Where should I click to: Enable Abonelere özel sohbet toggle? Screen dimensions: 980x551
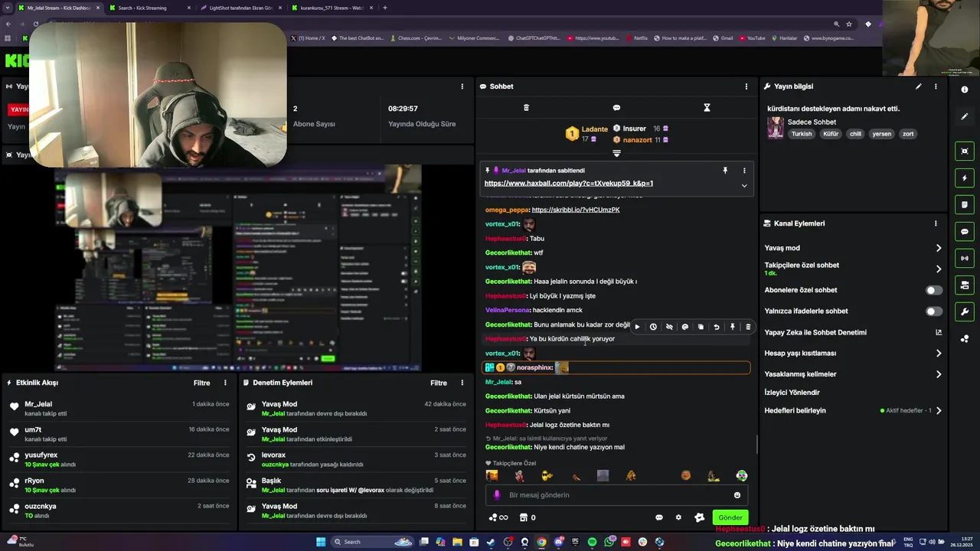tap(934, 290)
